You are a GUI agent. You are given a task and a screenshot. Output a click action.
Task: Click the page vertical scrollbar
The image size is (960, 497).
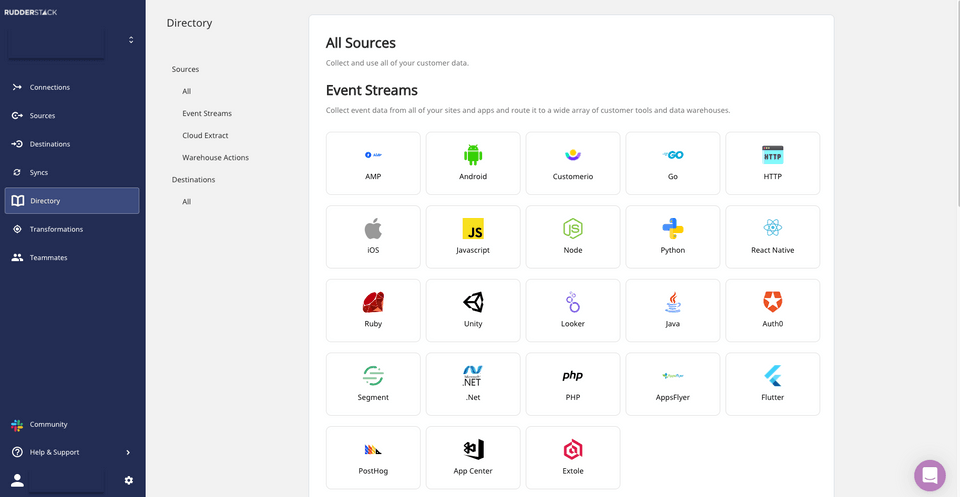coord(957,104)
